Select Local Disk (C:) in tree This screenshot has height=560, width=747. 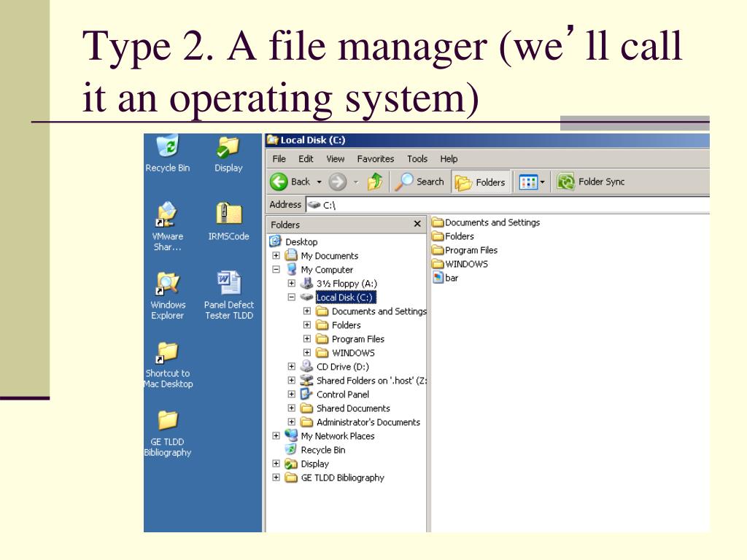346,297
